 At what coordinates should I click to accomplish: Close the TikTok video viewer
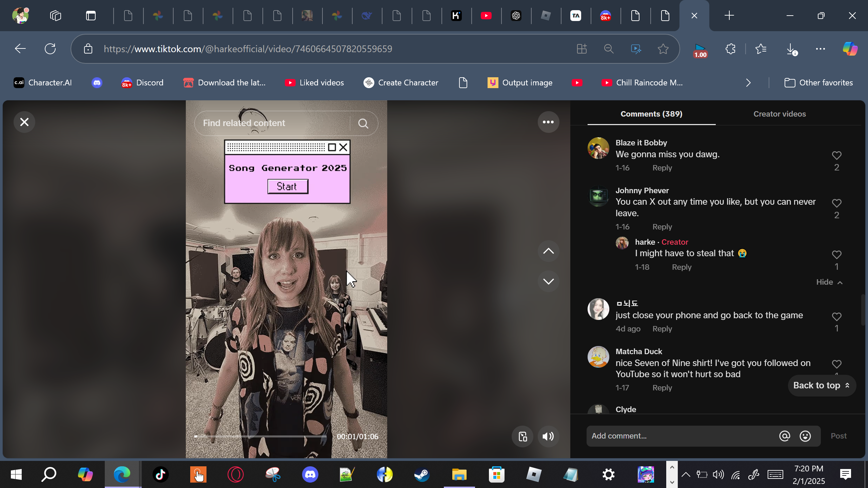[x=24, y=122]
